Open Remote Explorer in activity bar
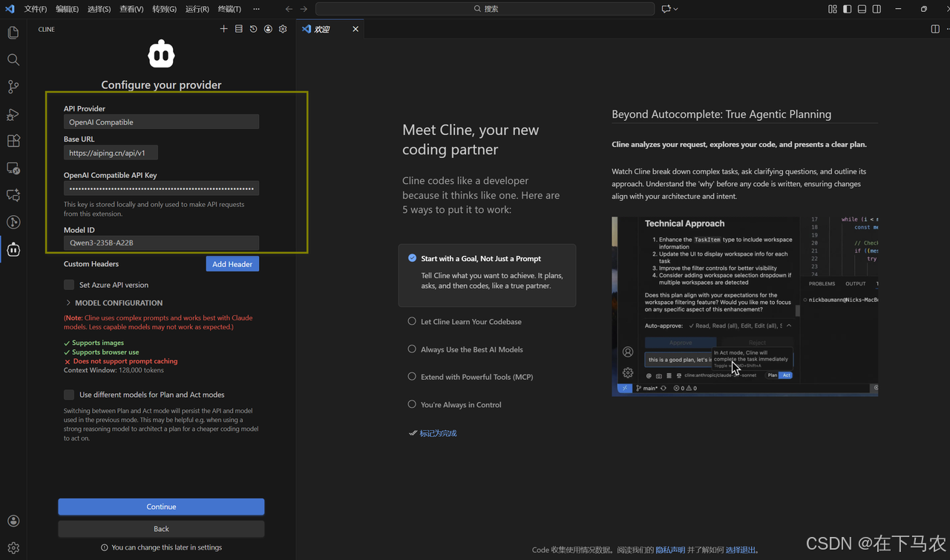Screen dimensions: 950x560 tap(13, 168)
